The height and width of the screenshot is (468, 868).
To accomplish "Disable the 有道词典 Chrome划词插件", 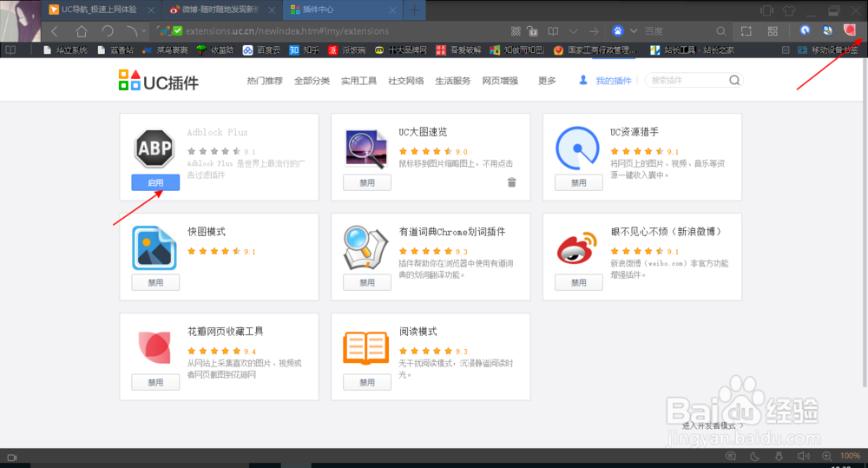I will (367, 282).
